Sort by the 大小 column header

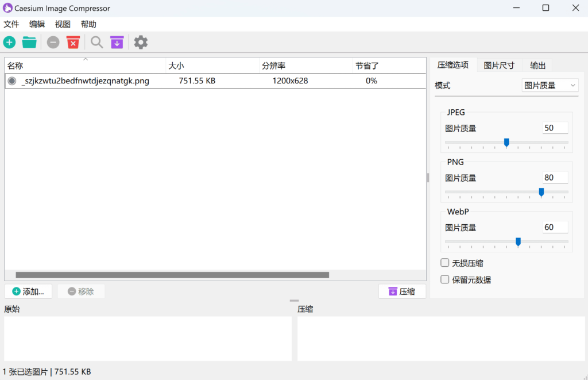pos(212,66)
